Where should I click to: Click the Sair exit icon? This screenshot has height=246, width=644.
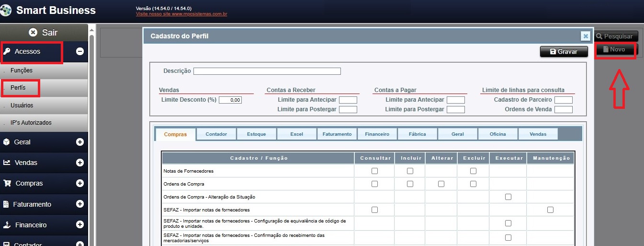[33, 33]
